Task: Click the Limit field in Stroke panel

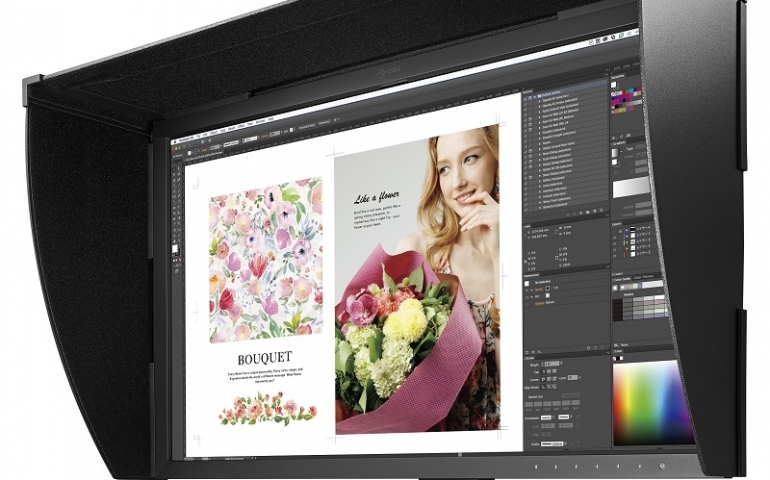Action: coord(573,377)
